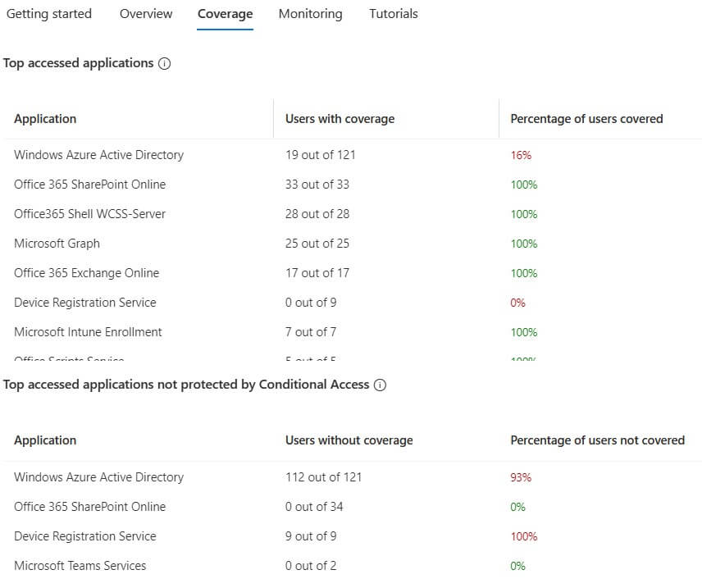Switch to the Monitoring tab
The image size is (702, 588).
pos(310,13)
